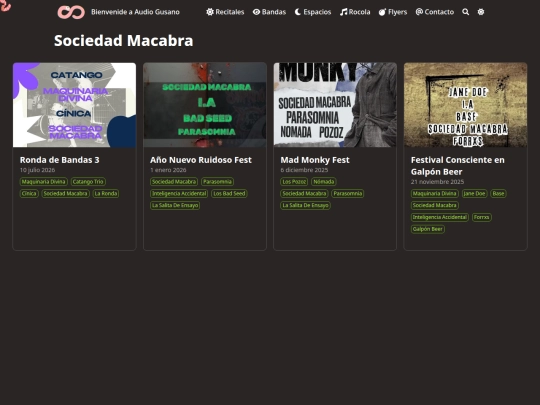Select Maquinaria Divina tag in Ronda de Bandas 3
This screenshot has height=405, width=540.
43,181
